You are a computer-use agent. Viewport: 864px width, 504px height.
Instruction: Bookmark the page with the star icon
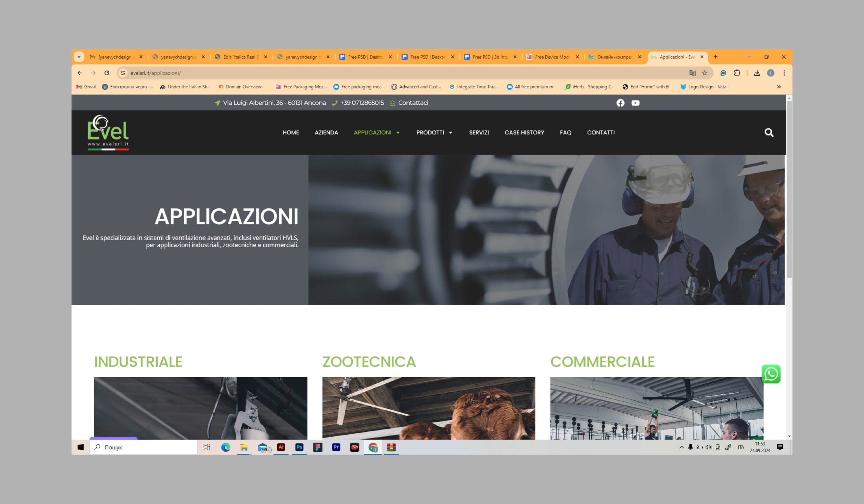705,73
